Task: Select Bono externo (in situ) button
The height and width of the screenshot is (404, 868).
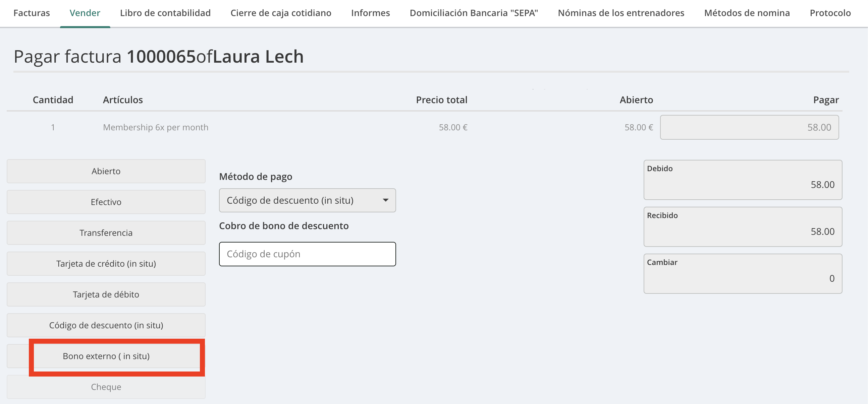Action: point(106,356)
